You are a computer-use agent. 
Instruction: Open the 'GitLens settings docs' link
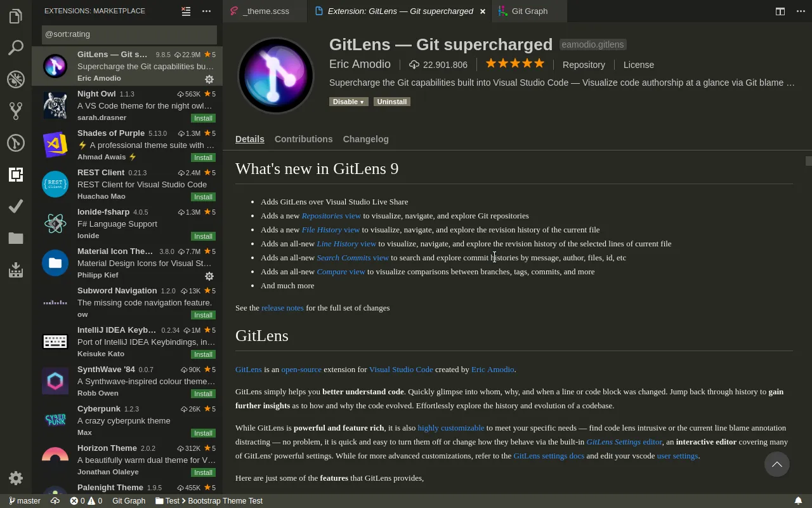coord(549,456)
